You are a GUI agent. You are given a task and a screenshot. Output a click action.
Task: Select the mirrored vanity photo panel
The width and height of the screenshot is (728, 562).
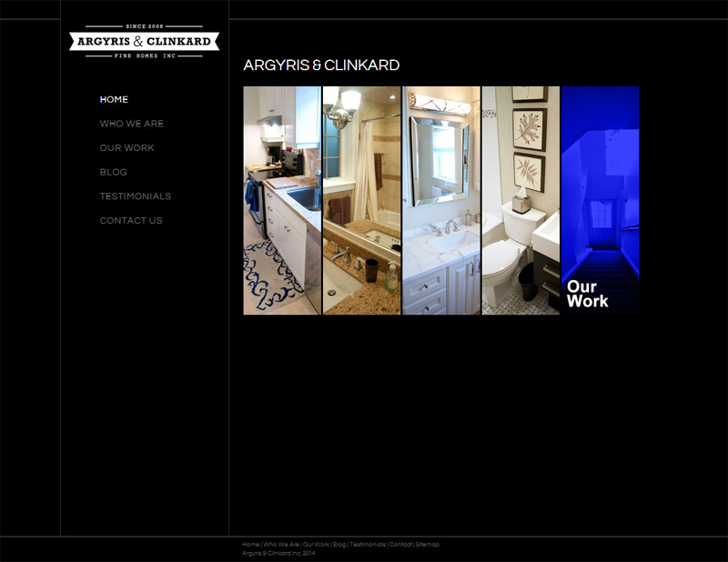click(x=441, y=200)
